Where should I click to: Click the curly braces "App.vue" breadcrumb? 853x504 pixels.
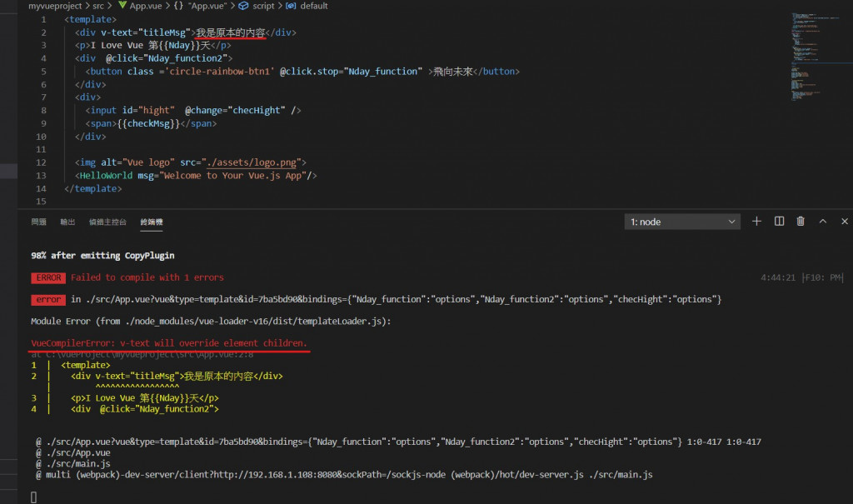(x=200, y=6)
